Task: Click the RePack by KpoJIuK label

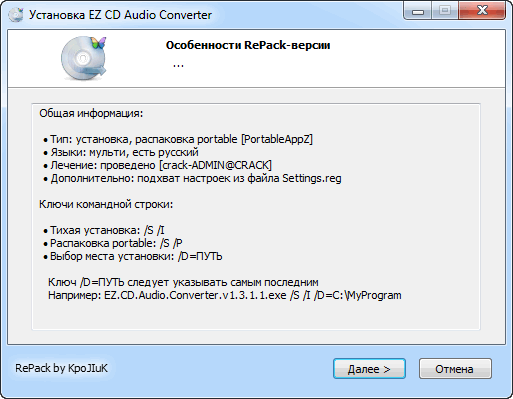Action: point(61,368)
